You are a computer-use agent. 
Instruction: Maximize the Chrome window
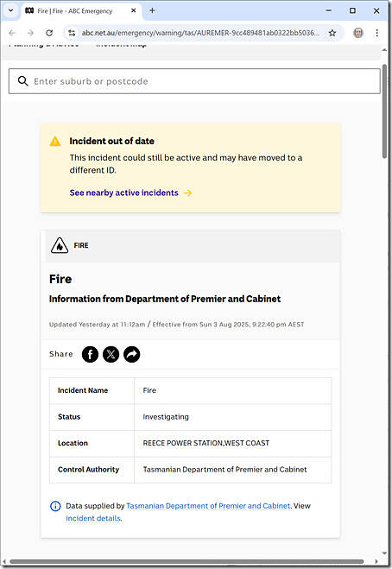pos(352,10)
